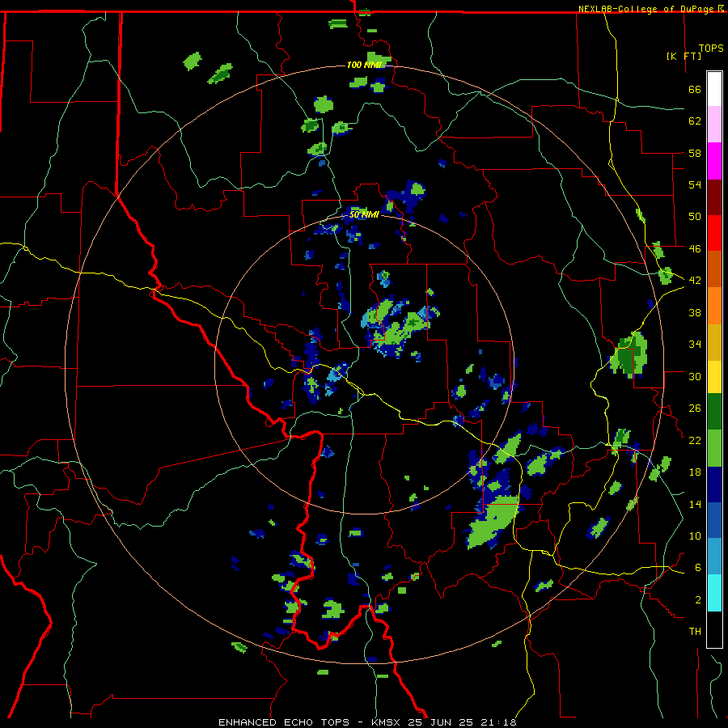Click the light green legend swatch
728x728 pixels.
pyautogui.click(x=714, y=448)
